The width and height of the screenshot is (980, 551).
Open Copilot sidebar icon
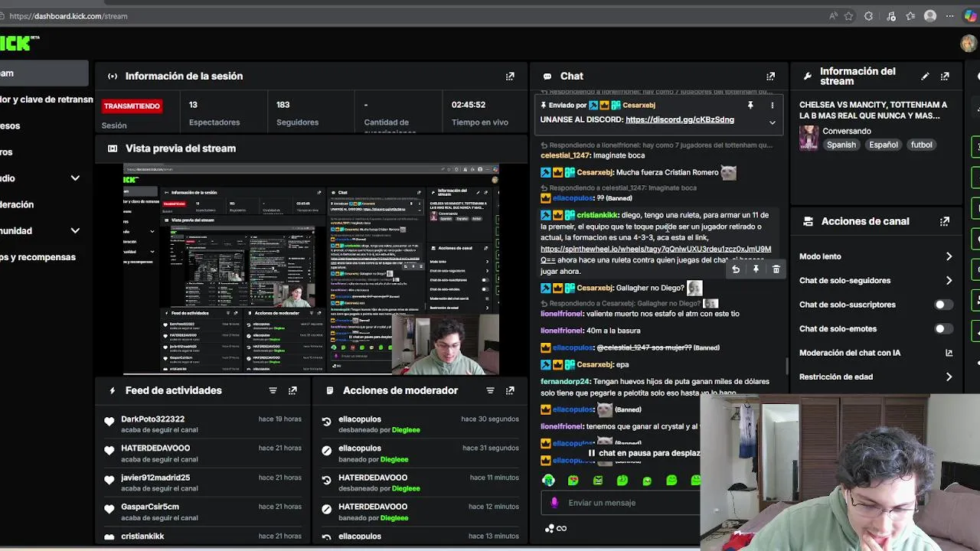click(x=972, y=16)
